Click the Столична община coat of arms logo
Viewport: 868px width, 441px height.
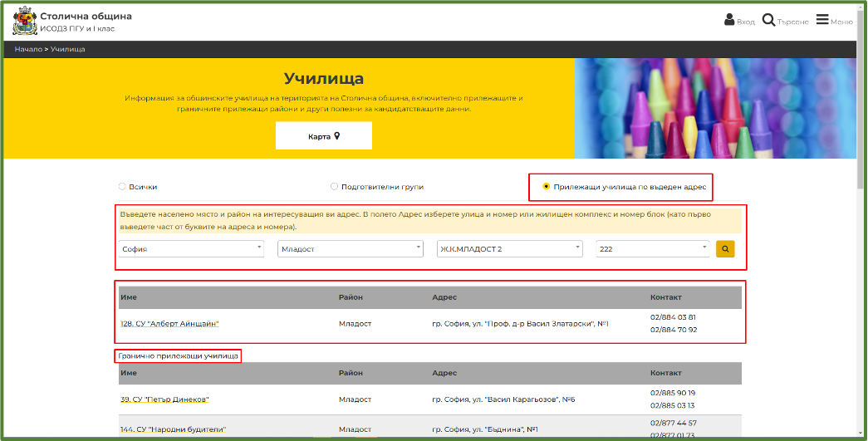coord(24,21)
